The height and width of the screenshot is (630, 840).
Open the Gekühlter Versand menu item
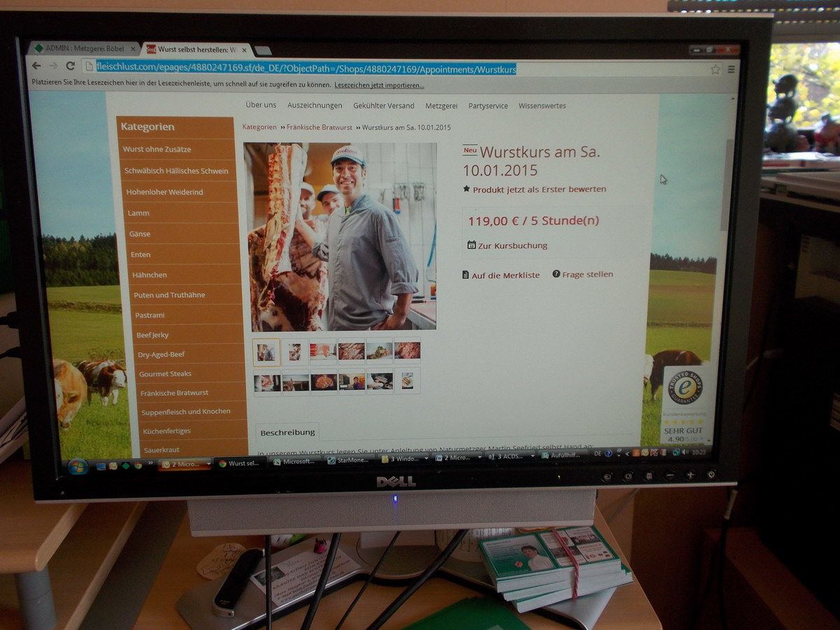click(384, 106)
